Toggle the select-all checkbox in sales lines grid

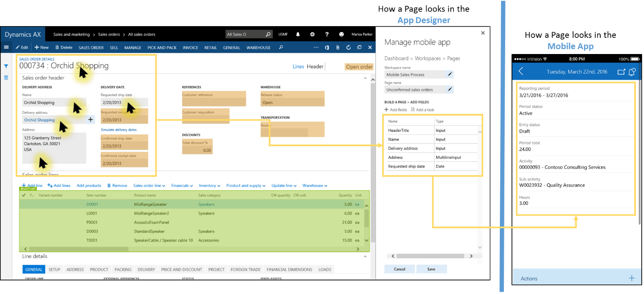(x=23, y=195)
